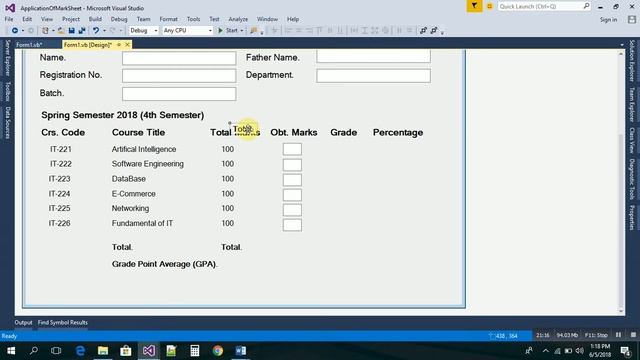640x360 pixels.
Task: Open the Project menu
Action: point(71,19)
